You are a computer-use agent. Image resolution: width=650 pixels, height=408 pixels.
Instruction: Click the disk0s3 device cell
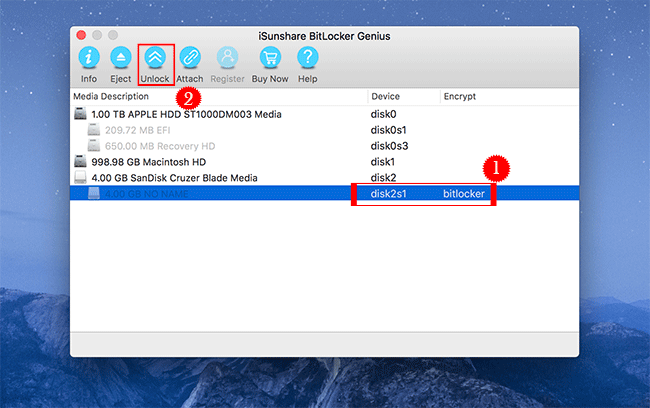(389, 146)
